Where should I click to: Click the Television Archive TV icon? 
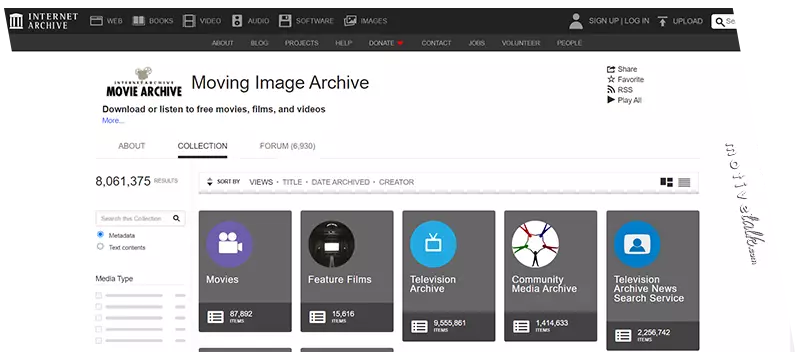tap(433, 244)
